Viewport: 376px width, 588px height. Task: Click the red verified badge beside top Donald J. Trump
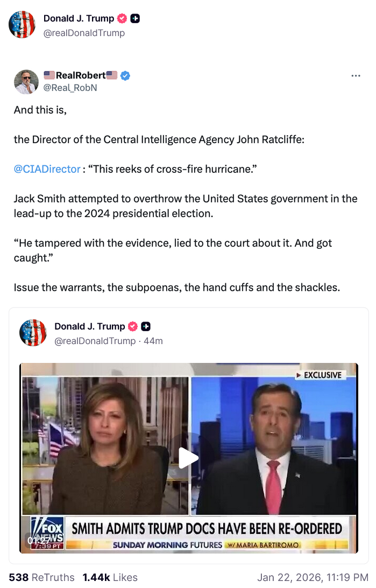point(122,18)
